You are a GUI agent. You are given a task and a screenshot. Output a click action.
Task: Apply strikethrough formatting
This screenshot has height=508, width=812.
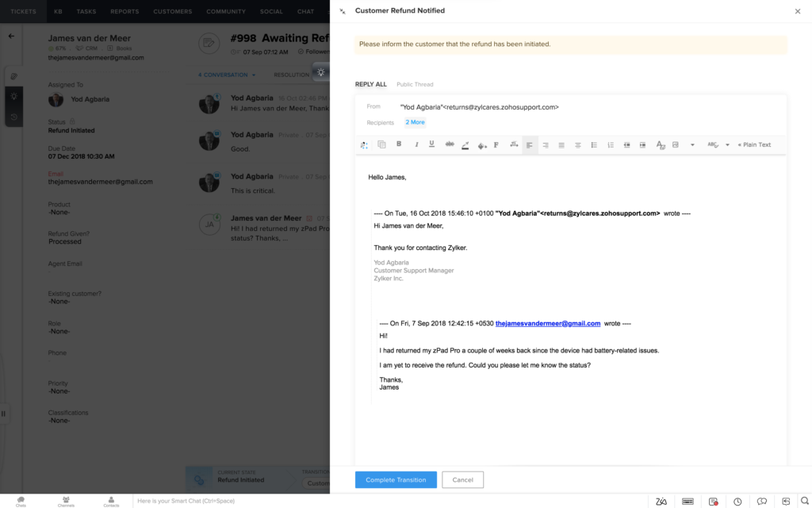450,144
